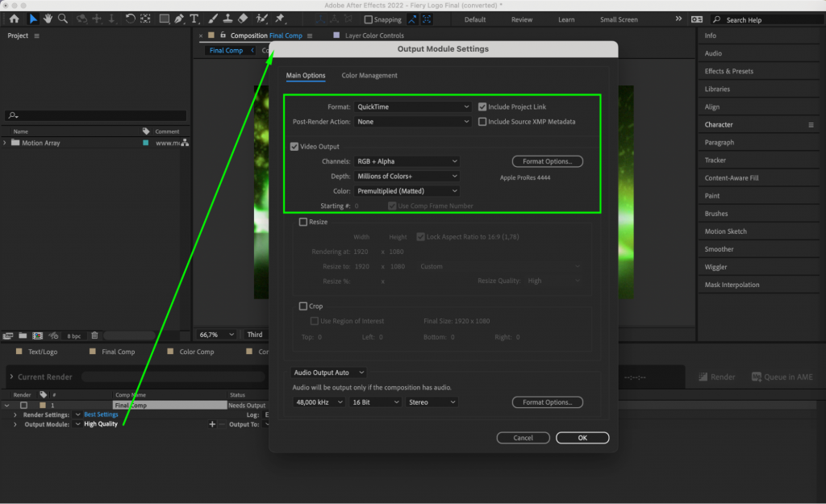Select the Clone Stamp tool

tap(227, 19)
